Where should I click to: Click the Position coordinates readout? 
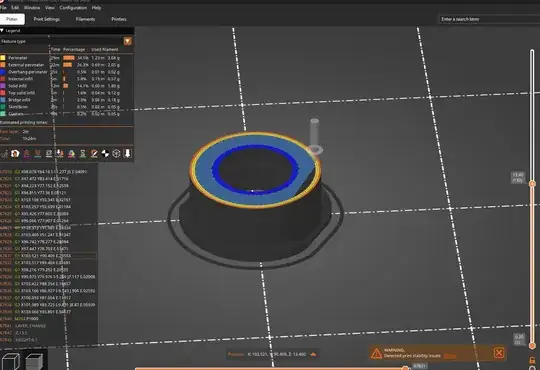point(277,354)
